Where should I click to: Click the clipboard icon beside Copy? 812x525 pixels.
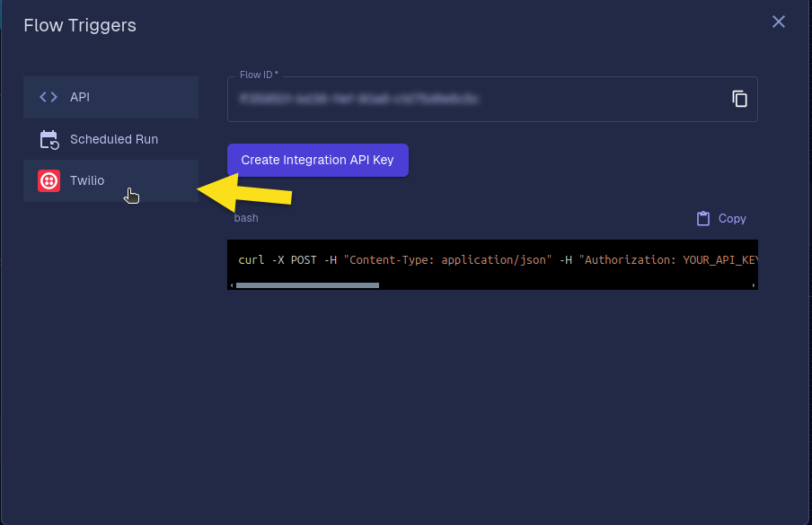coord(703,218)
